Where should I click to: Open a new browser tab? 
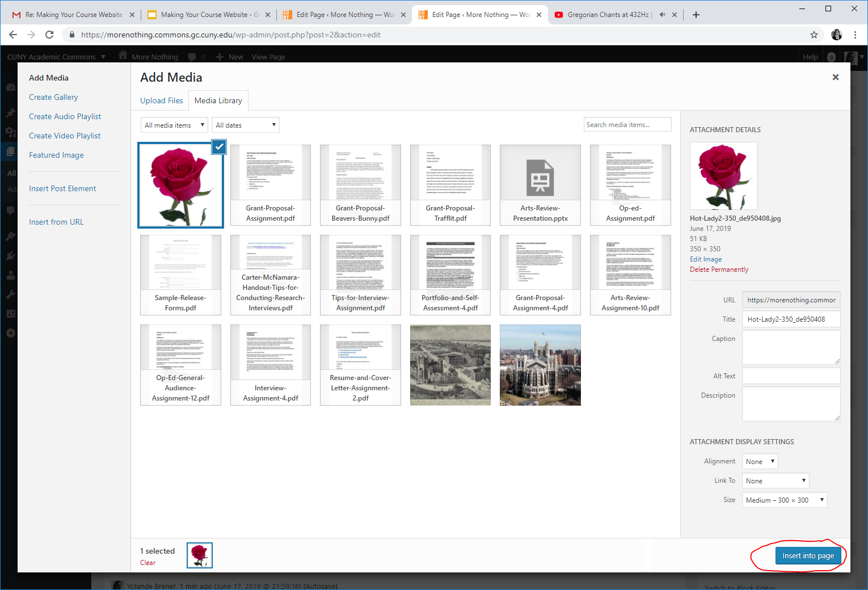pyautogui.click(x=696, y=15)
